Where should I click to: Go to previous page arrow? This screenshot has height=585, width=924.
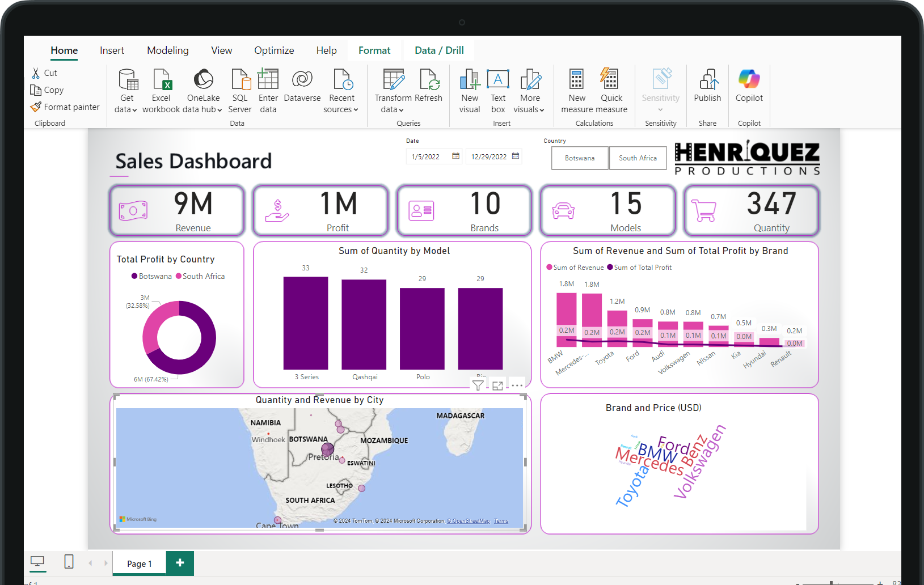90,563
